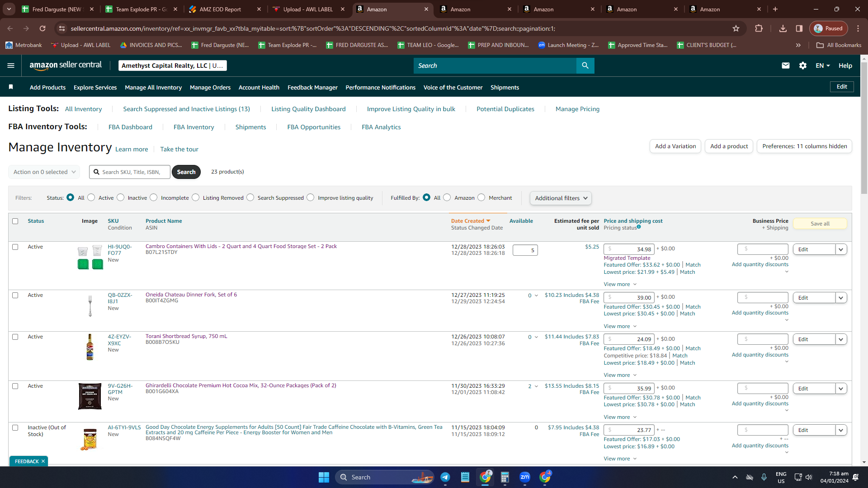Open Calculator from the taskbar
Screen dimensions: 868x488
(x=505, y=477)
